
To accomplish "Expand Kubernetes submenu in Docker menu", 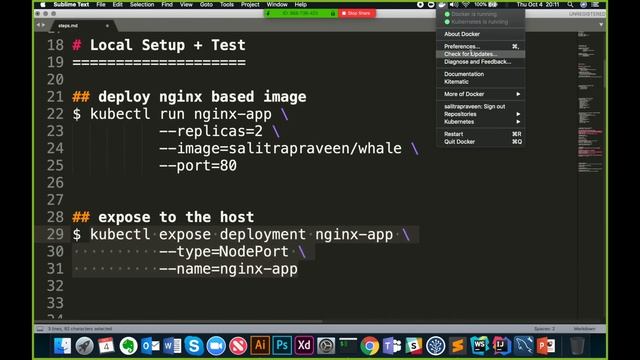I will (481, 122).
